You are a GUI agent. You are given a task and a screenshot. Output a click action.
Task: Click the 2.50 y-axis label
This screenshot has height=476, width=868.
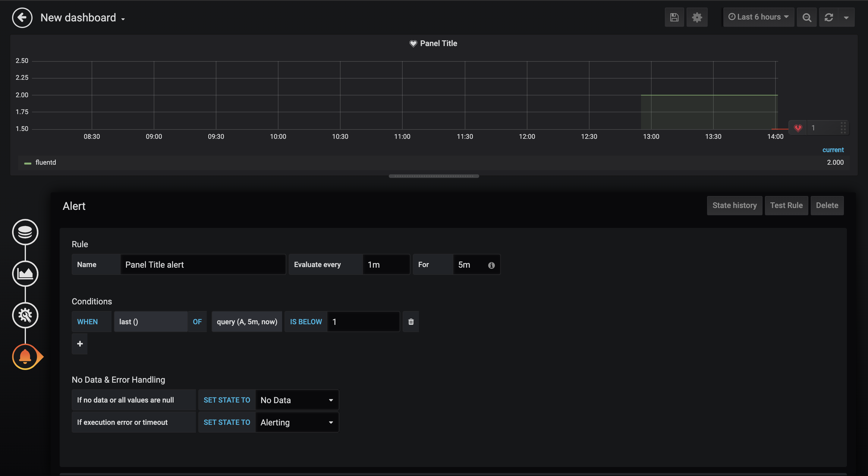click(x=22, y=61)
